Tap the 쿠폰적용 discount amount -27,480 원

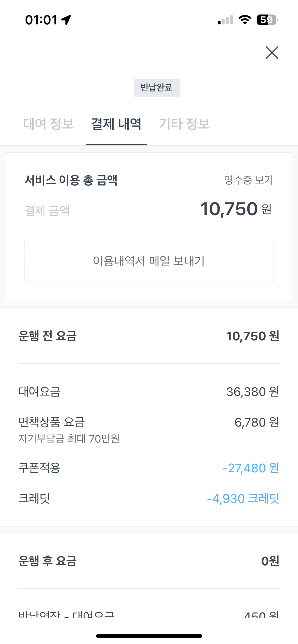click(x=251, y=468)
